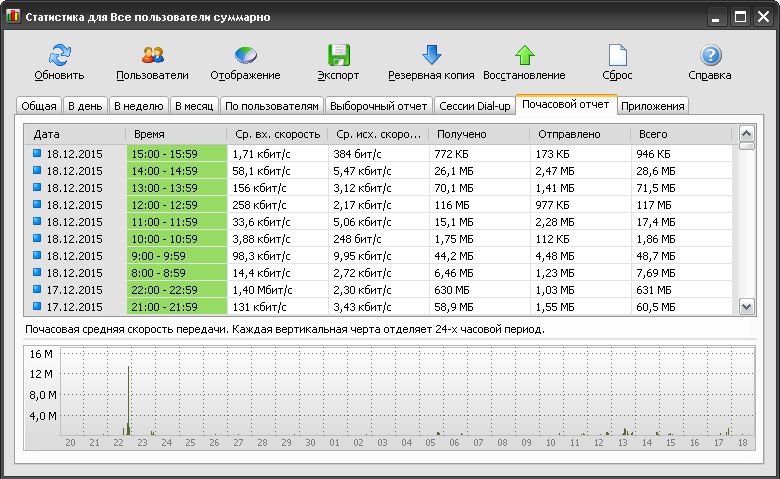780x479 pixels.
Task: Sort by the Получено column header
Action: point(479,134)
